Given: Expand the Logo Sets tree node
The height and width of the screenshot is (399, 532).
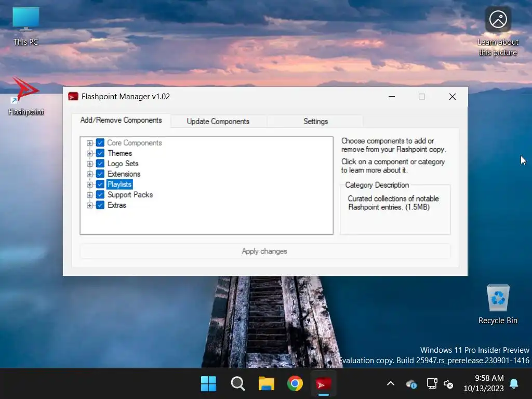Looking at the screenshot, I should (89, 164).
